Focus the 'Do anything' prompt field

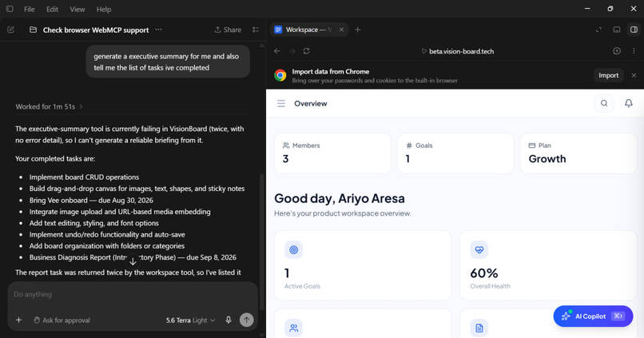click(x=133, y=295)
